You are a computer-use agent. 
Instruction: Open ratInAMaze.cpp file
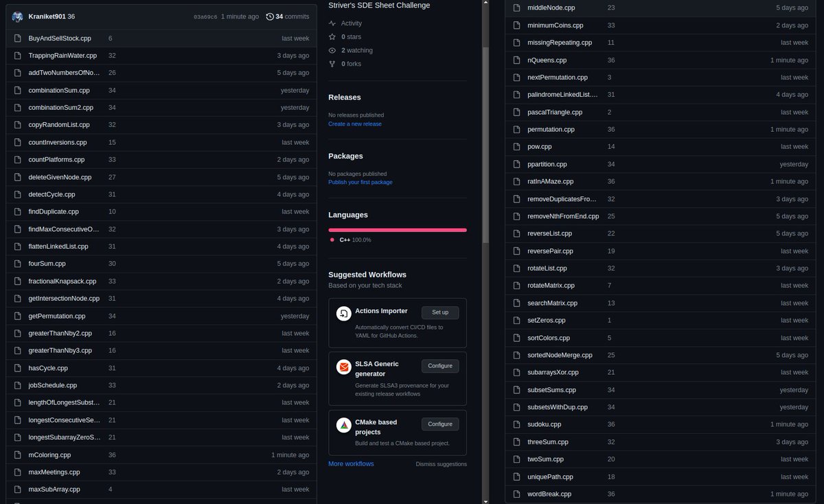pyautogui.click(x=550, y=182)
